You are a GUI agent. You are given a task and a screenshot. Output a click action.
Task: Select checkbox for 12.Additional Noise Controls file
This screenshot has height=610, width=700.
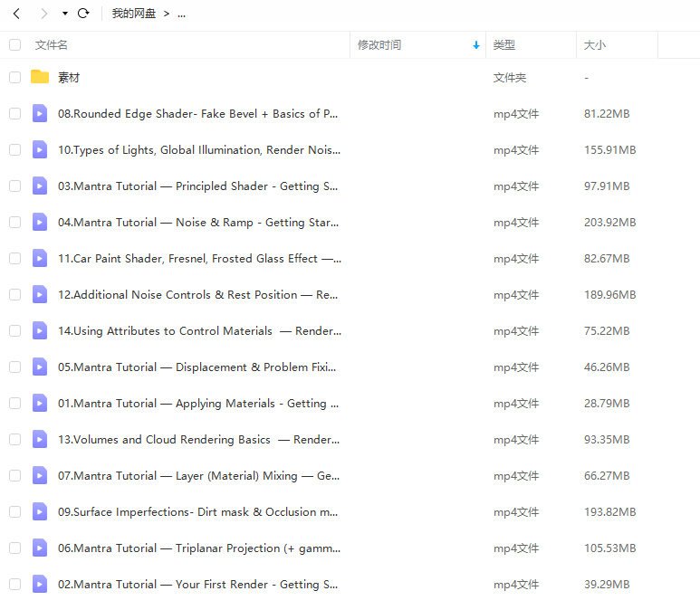[x=14, y=294]
